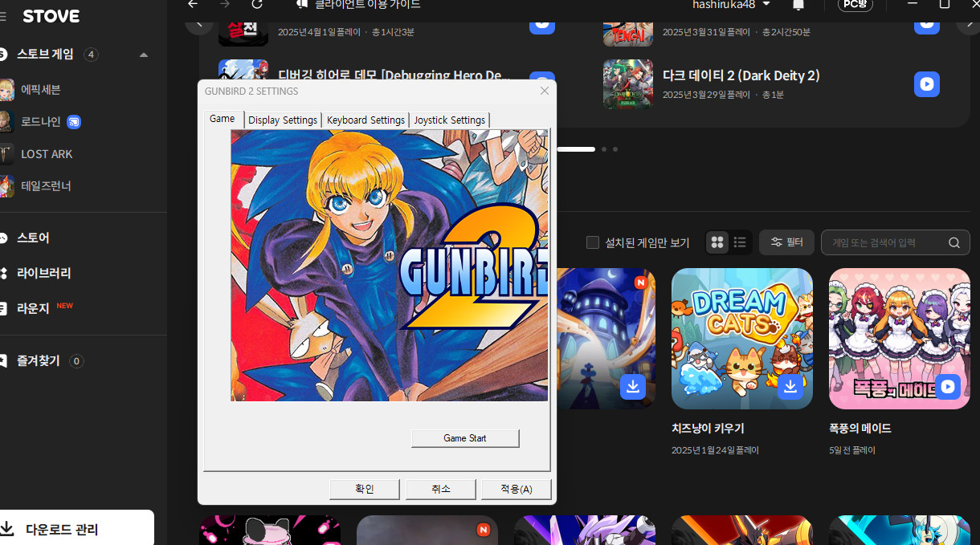
Task: Show previous recent games with left carousel arrow
Action: (199, 26)
